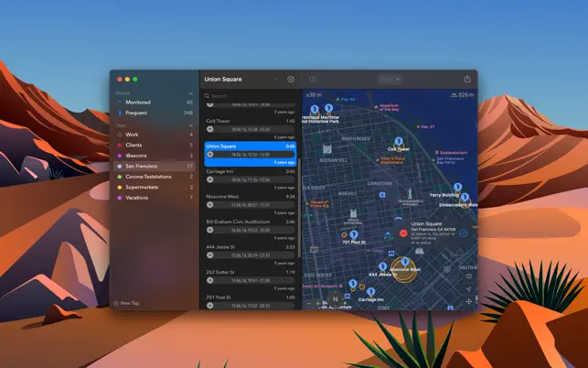
Task: Click the Monitored places icon in sidebar
Action: pos(120,103)
